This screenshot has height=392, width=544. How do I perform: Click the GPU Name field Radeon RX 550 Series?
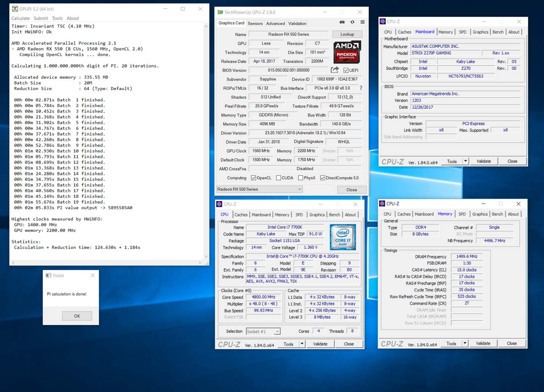click(x=289, y=34)
